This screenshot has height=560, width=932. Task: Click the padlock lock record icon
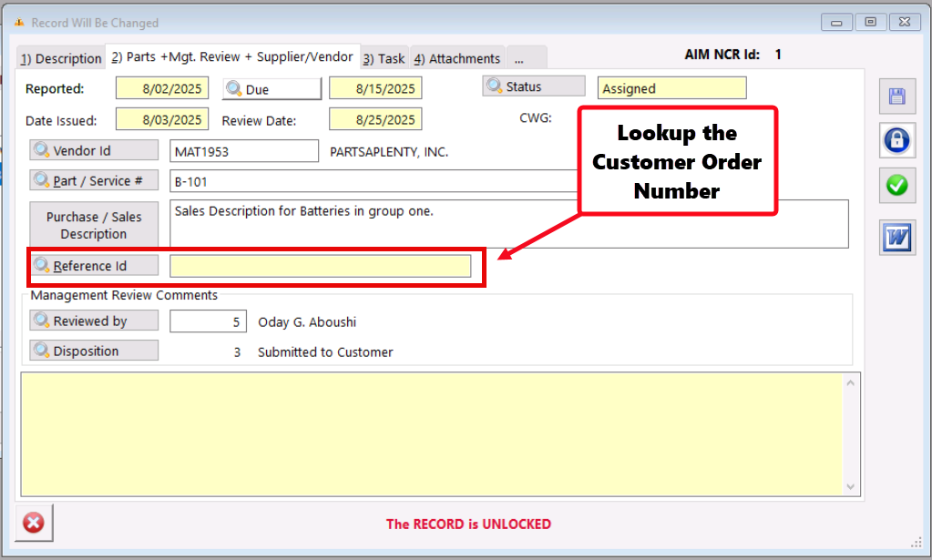[896, 140]
